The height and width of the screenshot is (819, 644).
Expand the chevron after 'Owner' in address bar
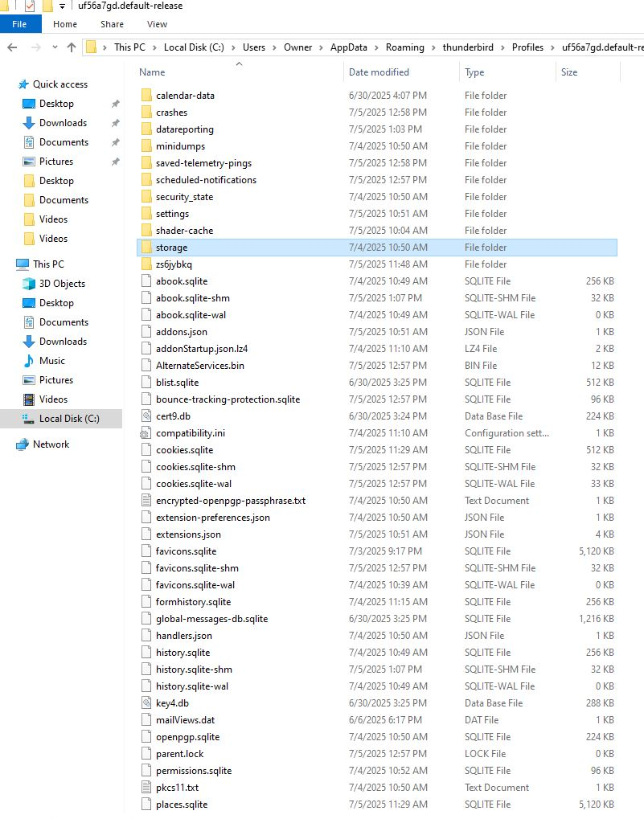[321, 47]
